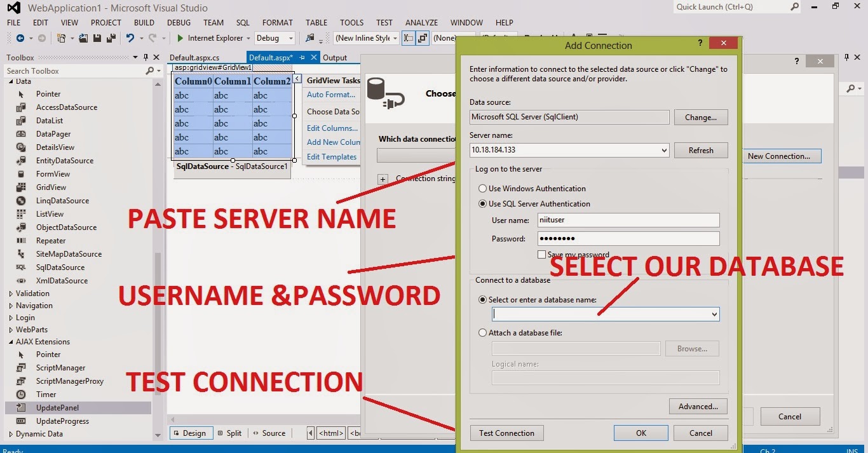868x453 pixels.
Task: Select Repeater icon in Toolbox
Action: pyautogui.click(x=21, y=241)
